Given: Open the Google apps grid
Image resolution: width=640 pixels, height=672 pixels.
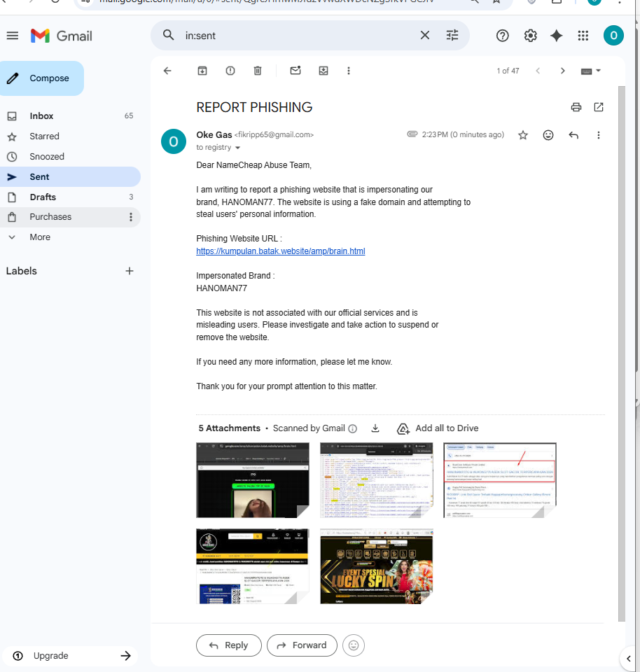Looking at the screenshot, I should 583,36.
